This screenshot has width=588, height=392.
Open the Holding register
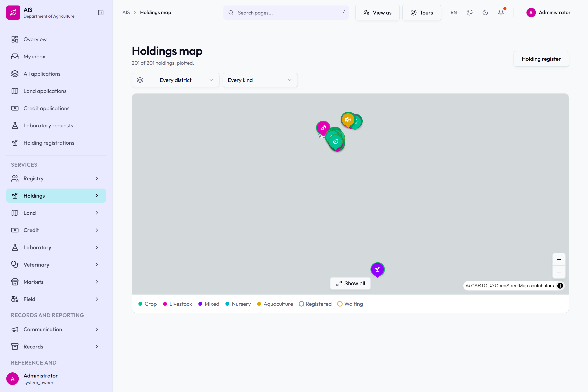click(541, 59)
